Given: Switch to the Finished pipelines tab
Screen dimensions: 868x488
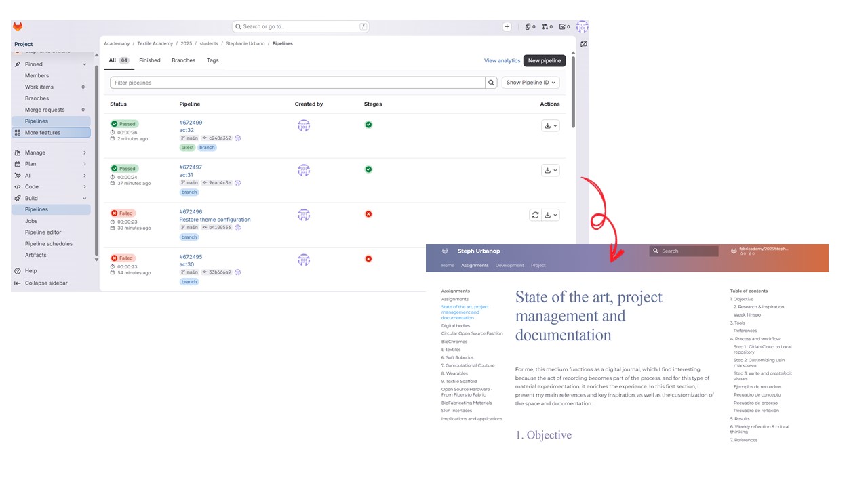Looking at the screenshot, I should coord(150,60).
